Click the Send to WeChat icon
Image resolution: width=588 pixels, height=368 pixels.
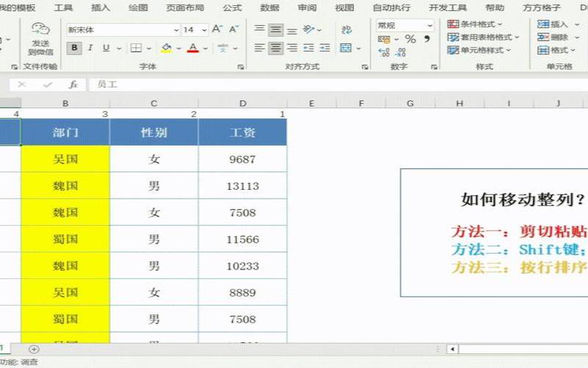point(40,39)
